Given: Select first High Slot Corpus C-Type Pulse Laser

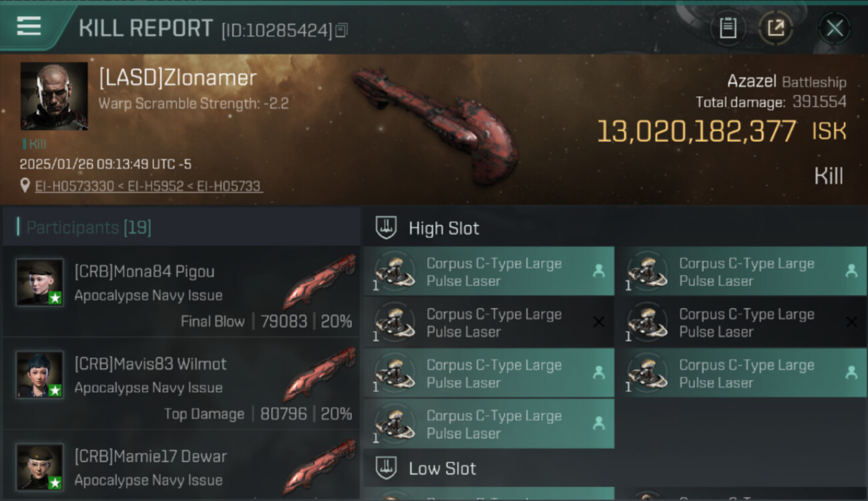Looking at the screenshot, I should click(x=489, y=271).
